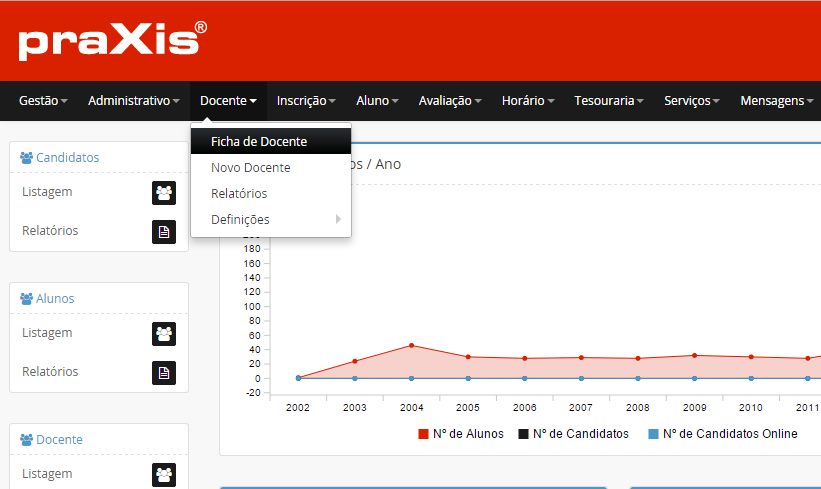Click the 2004 peak data point
The height and width of the screenshot is (489, 821).
click(x=411, y=345)
